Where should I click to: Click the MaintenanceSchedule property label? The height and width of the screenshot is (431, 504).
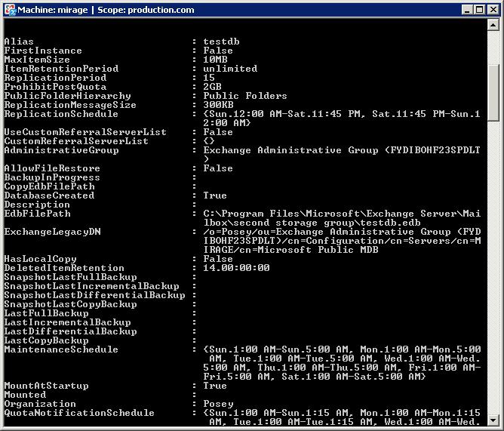tap(61, 349)
